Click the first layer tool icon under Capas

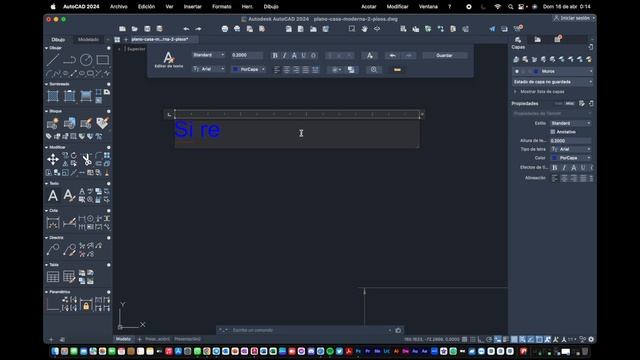click(x=516, y=60)
